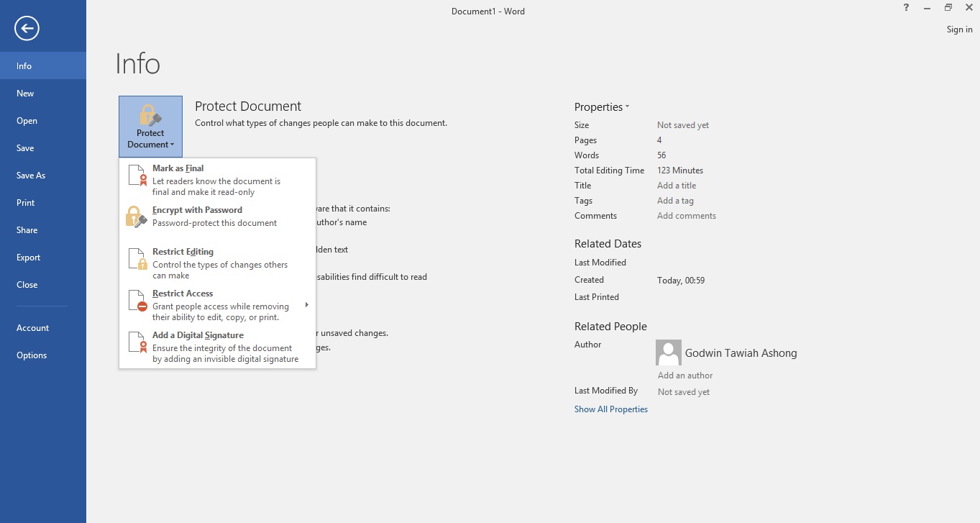Click the Protect Document heading text
Image resolution: width=980 pixels, height=523 pixels.
pyautogui.click(x=248, y=106)
